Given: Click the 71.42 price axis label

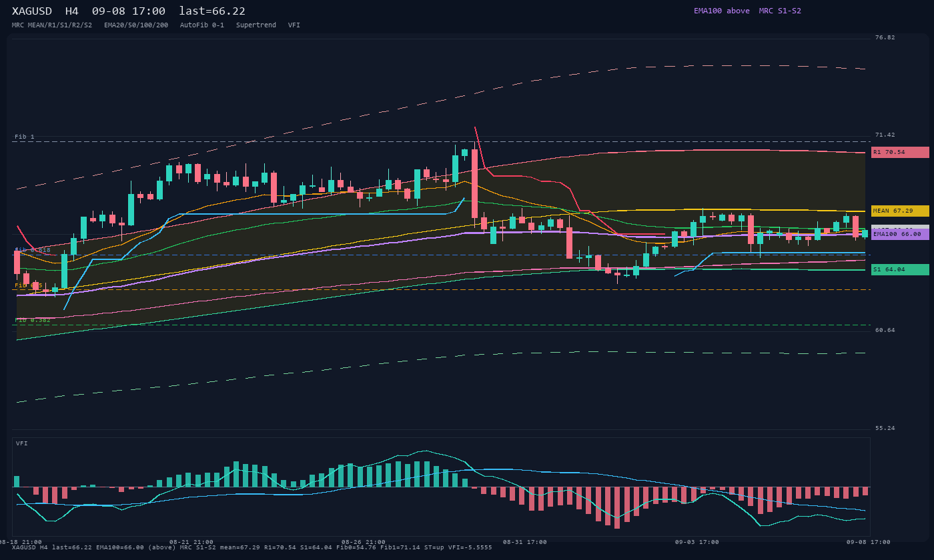Looking at the screenshot, I should click(x=885, y=135).
